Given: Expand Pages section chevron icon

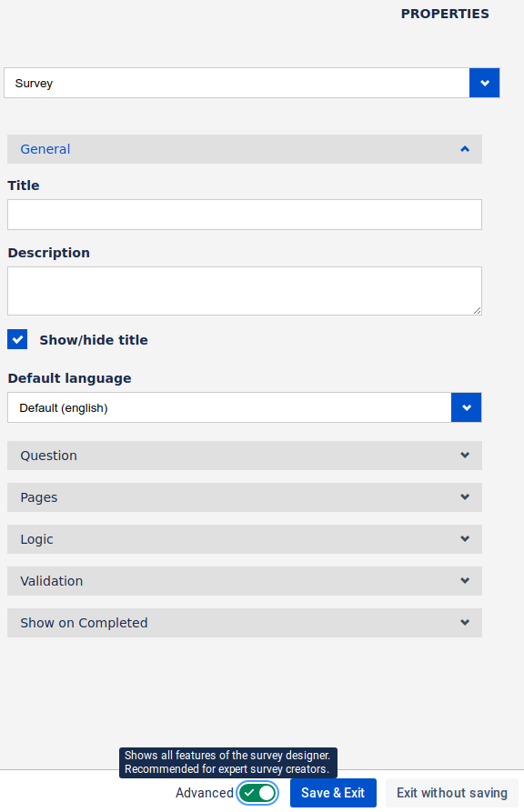Looking at the screenshot, I should [x=465, y=497].
